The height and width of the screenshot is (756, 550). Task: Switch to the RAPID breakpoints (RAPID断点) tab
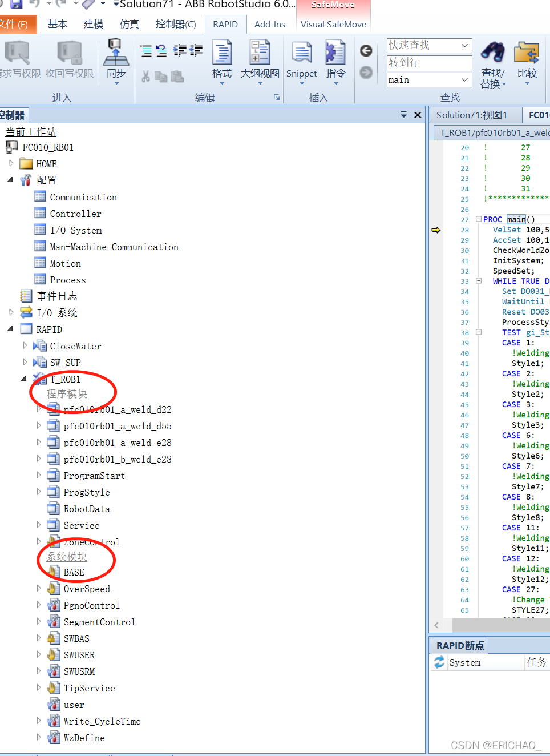pos(460,645)
